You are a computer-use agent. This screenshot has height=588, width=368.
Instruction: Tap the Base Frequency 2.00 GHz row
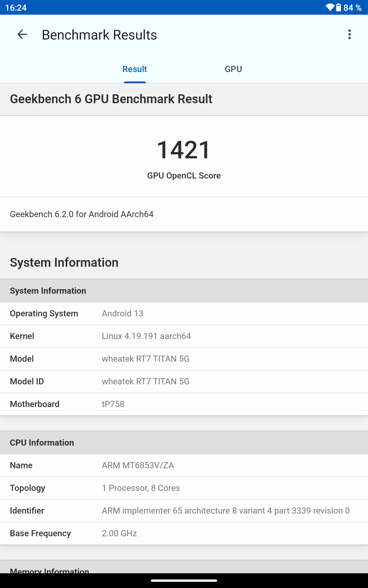click(184, 533)
